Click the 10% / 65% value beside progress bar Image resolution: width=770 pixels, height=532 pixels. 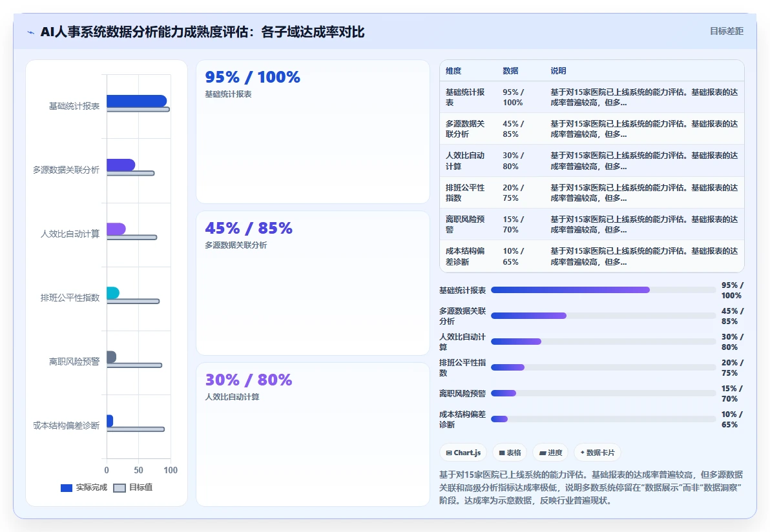(x=732, y=419)
